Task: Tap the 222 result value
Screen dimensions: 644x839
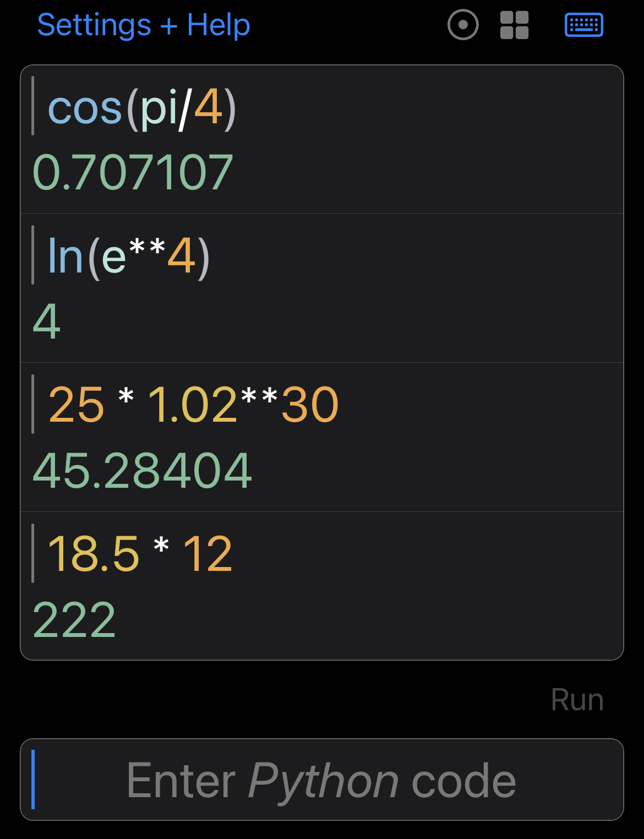Action: coord(74,620)
